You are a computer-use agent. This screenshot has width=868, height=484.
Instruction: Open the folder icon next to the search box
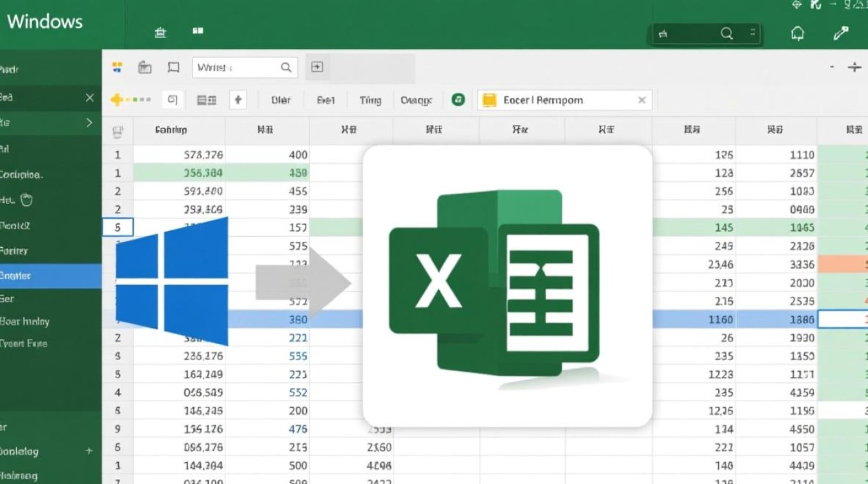(x=145, y=66)
